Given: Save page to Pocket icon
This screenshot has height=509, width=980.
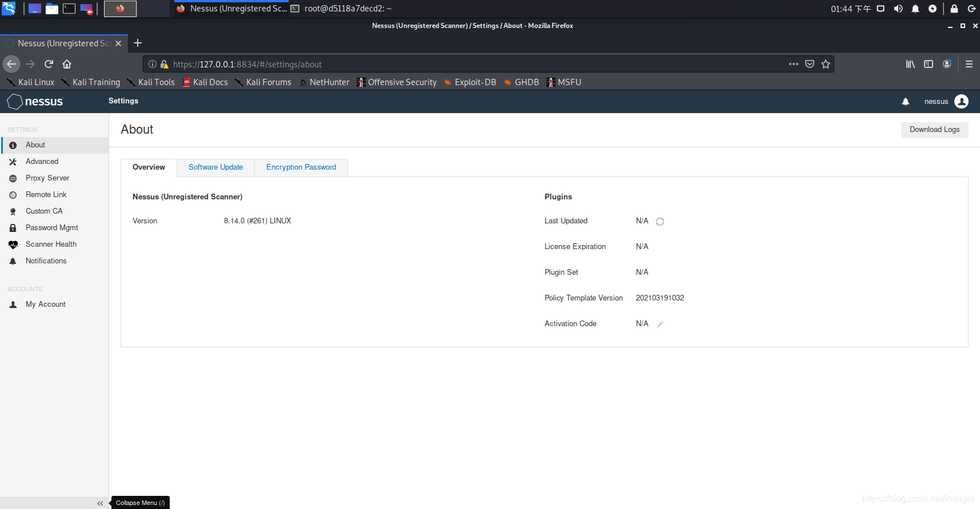Looking at the screenshot, I should click(x=810, y=64).
